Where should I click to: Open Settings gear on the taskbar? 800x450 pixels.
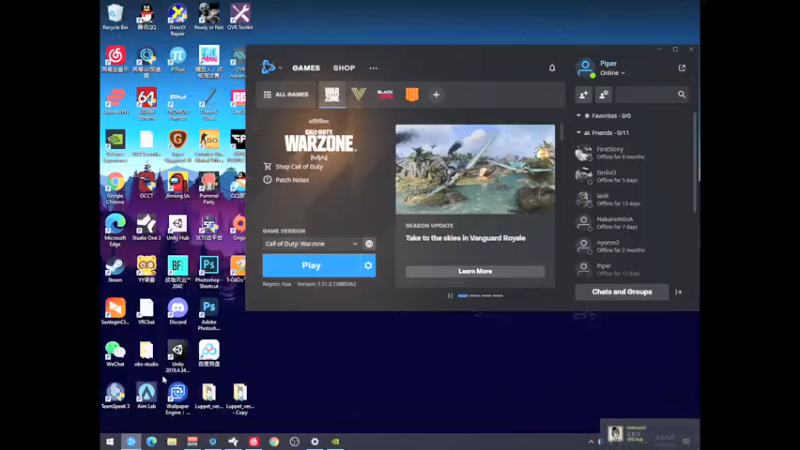pos(315,442)
